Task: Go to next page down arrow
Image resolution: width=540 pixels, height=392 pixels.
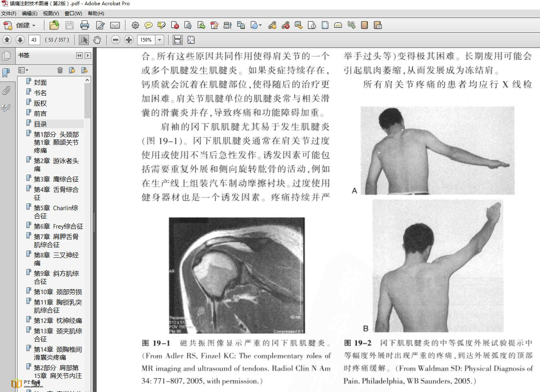Action: coord(20,40)
